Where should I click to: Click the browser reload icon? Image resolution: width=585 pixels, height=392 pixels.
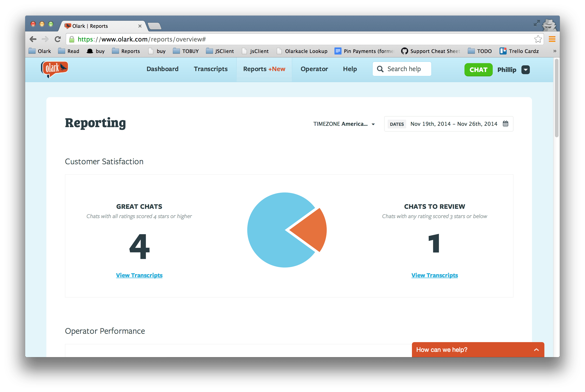click(58, 39)
